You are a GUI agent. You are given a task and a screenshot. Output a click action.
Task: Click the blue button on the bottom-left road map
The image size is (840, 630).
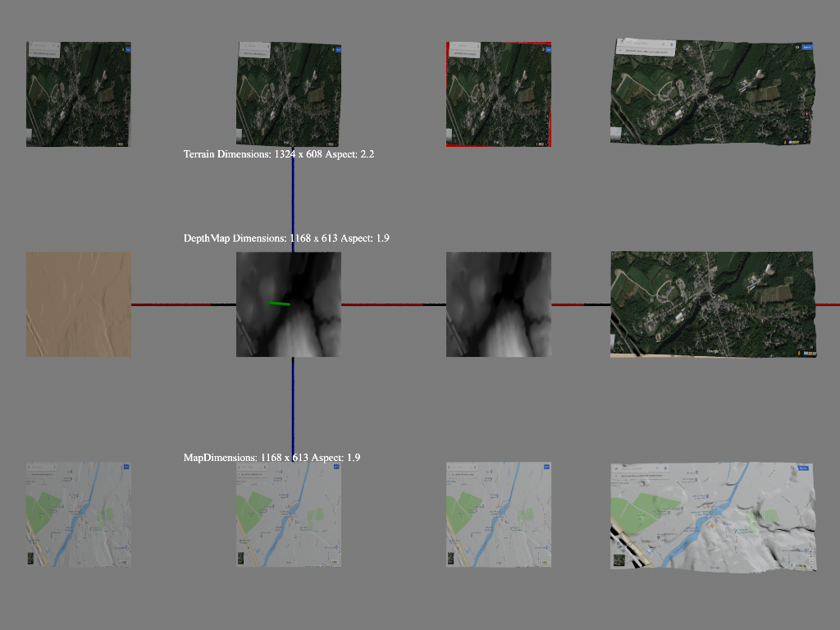tap(126, 466)
